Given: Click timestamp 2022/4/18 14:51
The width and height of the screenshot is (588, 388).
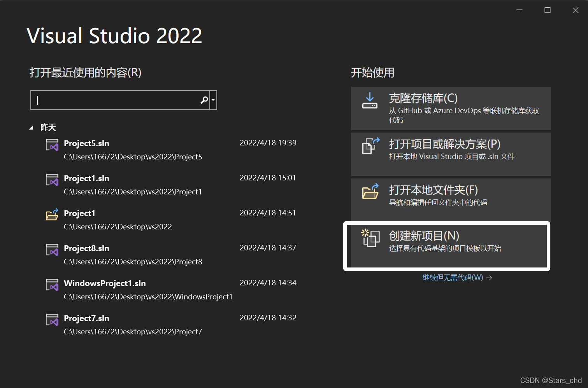Looking at the screenshot, I should [x=268, y=213].
